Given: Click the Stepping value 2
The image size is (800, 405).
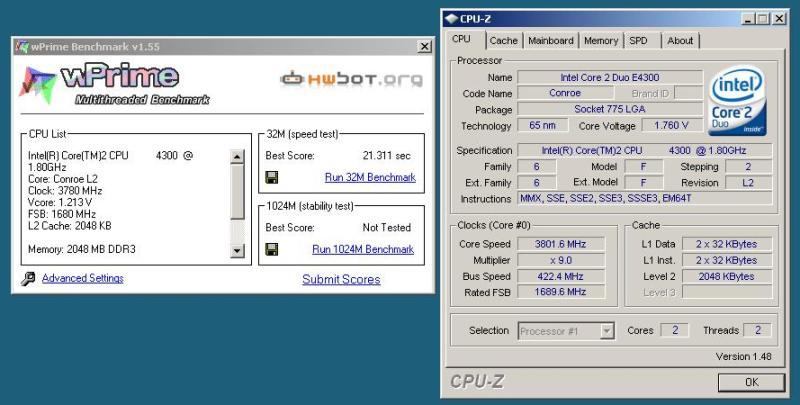Looking at the screenshot, I should (748, 167).
